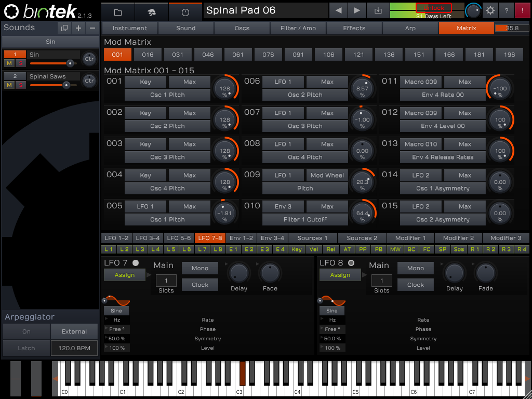The image size is (532, 399).
Task: Go to the next preset arrow
Action: pyautogui.click(x=356, y=10)
